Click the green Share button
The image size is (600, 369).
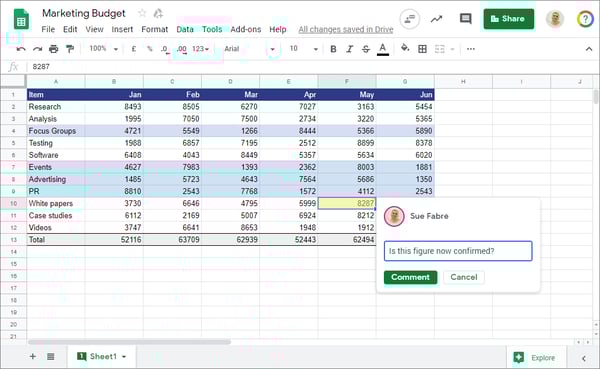(x=509, y=19)
